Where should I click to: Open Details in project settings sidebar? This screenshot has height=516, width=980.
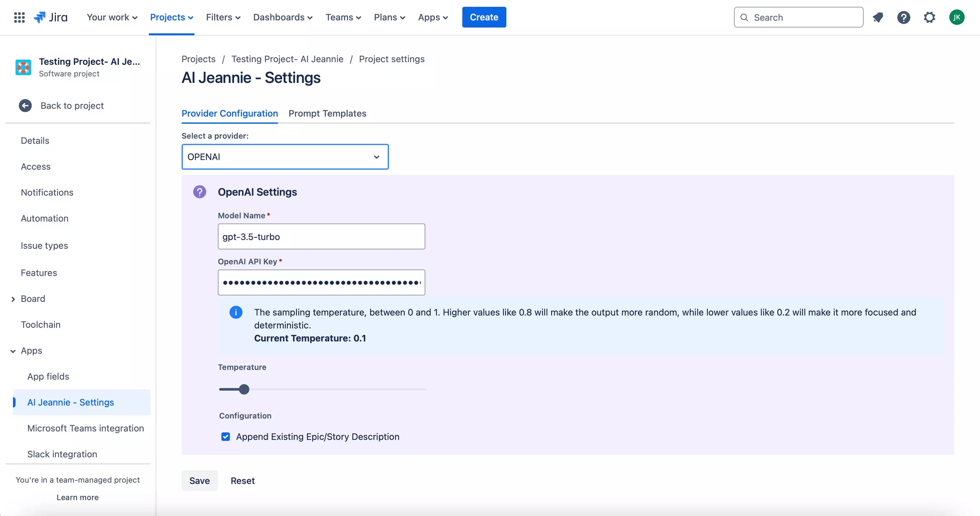click(x=35, y=141)
